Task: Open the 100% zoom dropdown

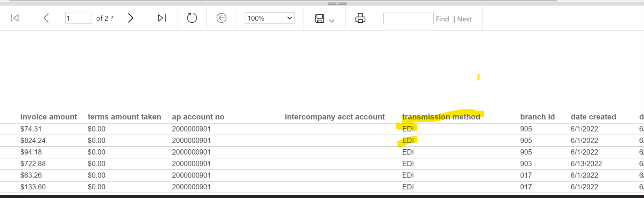Action: point(270,18)
